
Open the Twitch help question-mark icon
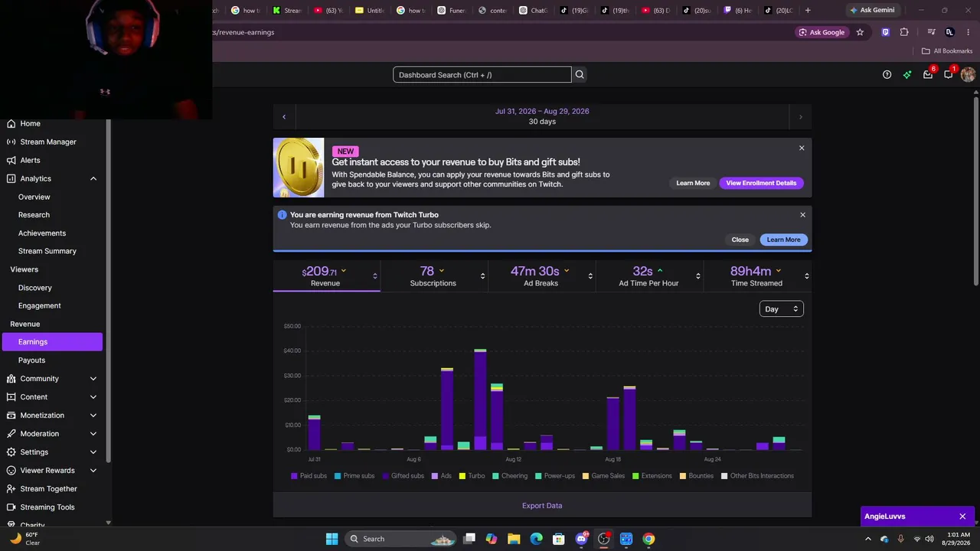click(887, 74)
